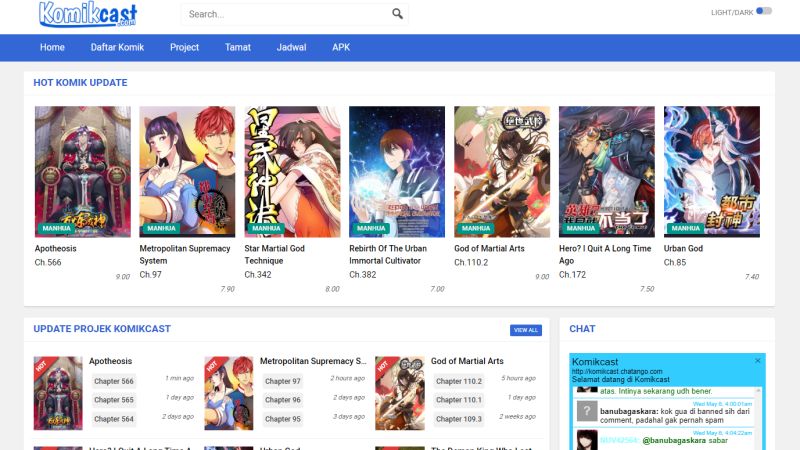This screenshot has width=800, height=450.
Task: Click Apotheosis title link in hot updates
Action: [56, 248]
